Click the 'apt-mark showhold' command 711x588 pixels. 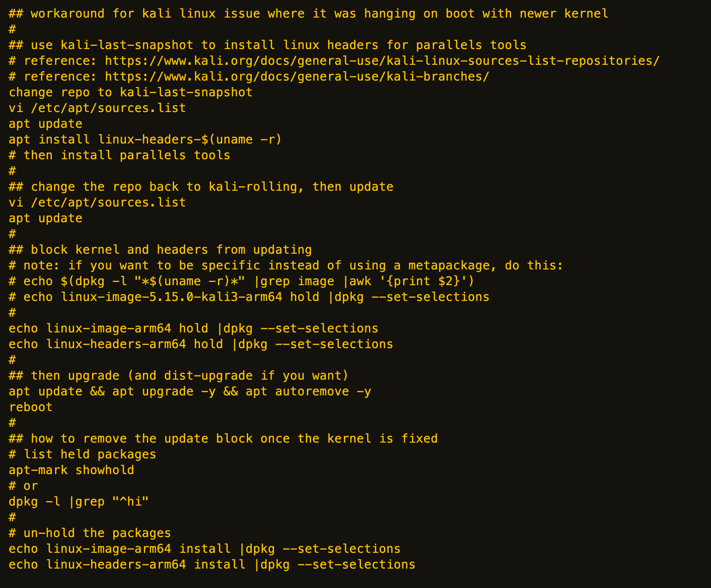pos(71,470)
